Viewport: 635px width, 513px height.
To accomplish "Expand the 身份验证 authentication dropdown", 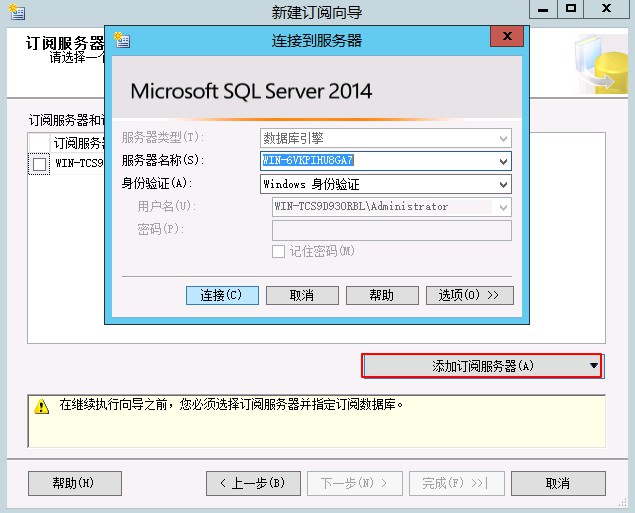I will coord(503,185).
